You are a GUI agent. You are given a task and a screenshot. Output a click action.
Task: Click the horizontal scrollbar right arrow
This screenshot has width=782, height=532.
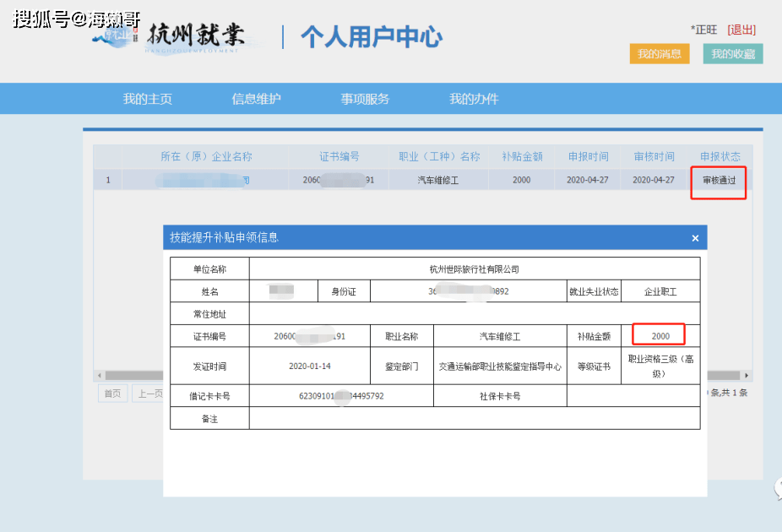[747, 376]
